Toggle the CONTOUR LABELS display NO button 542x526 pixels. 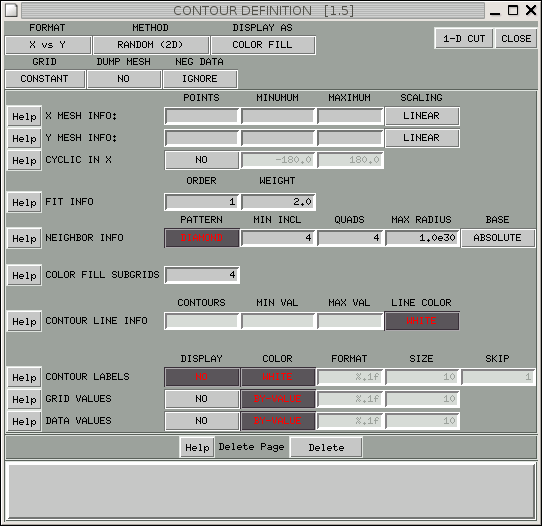click(x=202, y=376)
